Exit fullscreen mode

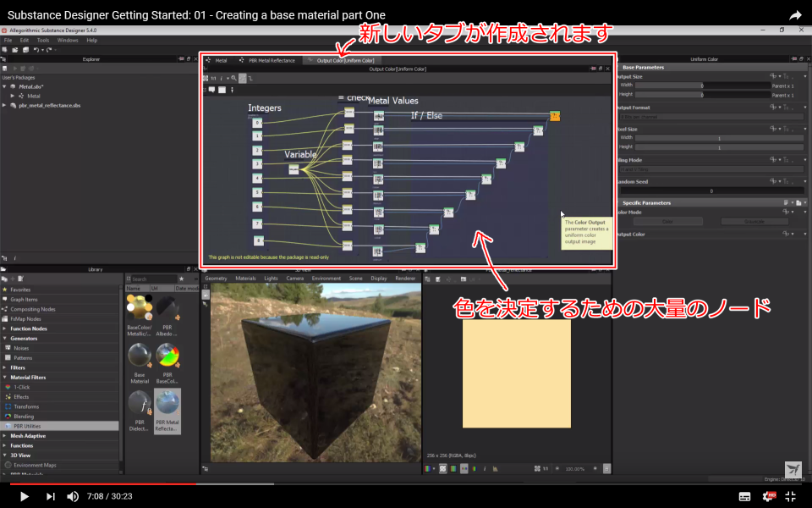[790, 496]
